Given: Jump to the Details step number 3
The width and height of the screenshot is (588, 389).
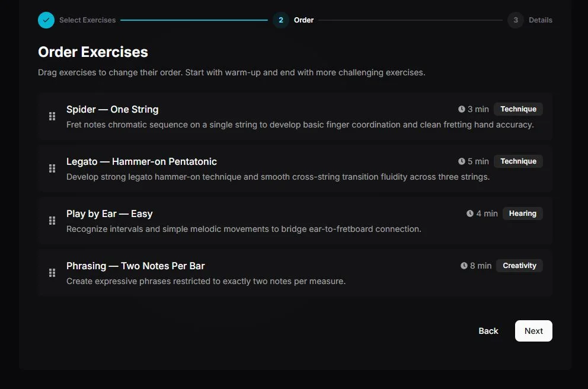Looking at the screenshot, I should (x=516, y=20).
